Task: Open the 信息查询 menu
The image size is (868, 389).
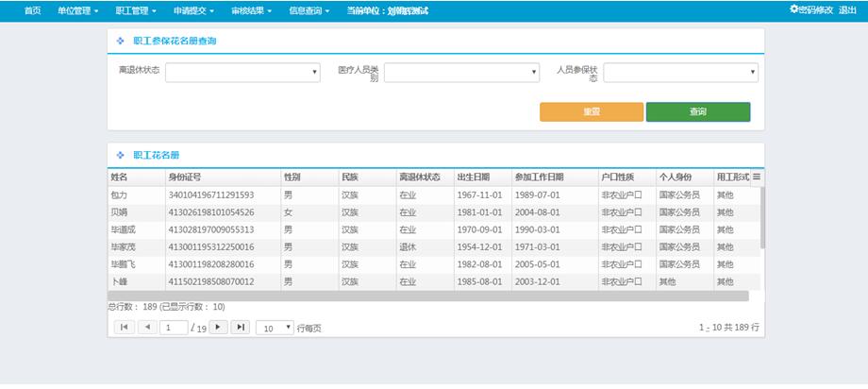Action: point(309,10)
